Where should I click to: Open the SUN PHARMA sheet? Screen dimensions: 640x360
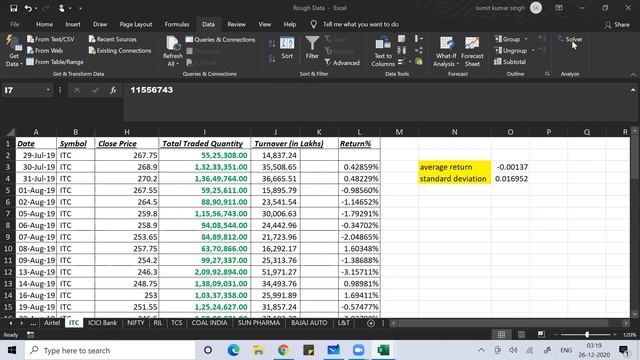tap(259, 323)
